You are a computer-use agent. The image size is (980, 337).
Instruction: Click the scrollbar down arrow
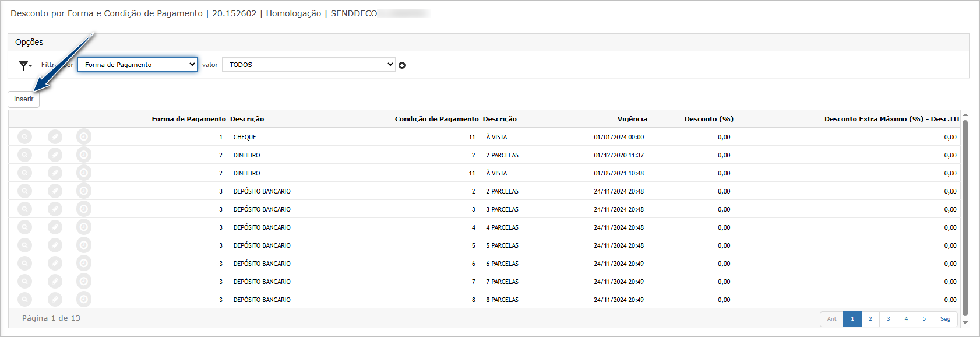[965, 322]
